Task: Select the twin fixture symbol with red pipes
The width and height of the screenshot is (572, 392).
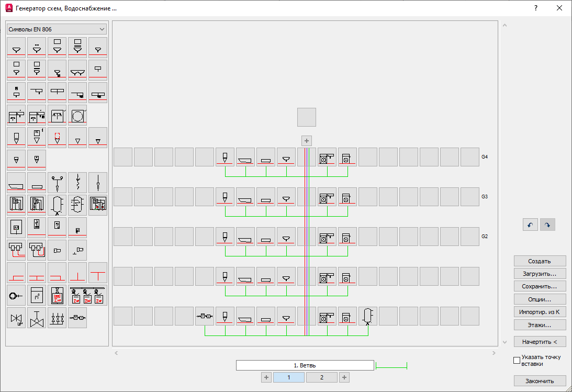Action: point(16,250)
